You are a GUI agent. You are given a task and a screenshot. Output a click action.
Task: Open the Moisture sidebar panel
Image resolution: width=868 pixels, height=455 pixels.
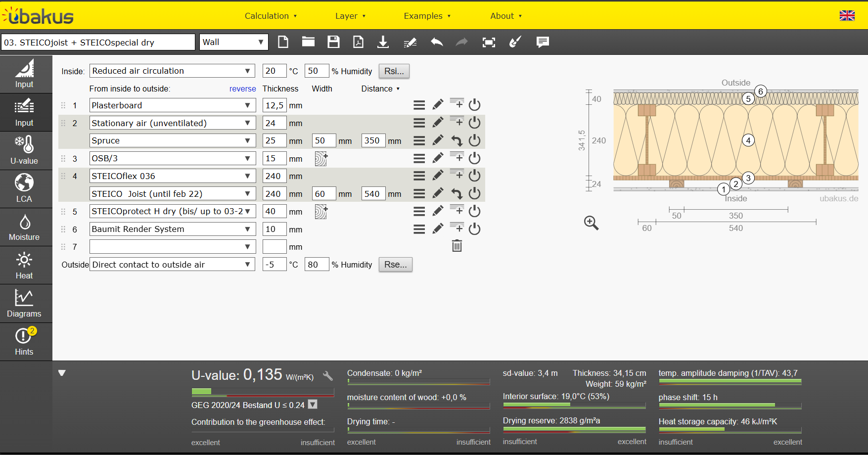tap(24, 227)
